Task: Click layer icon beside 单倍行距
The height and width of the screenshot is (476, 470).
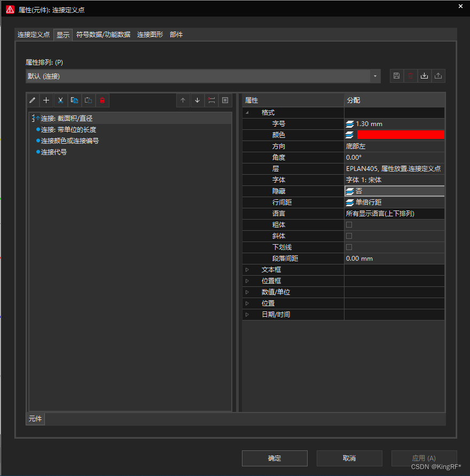Action: (x=350, y=202)
